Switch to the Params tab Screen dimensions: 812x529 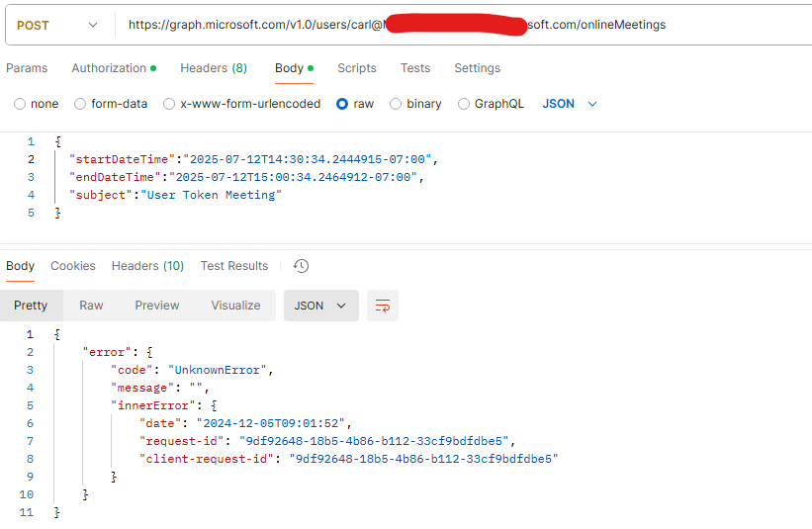pyautogui.click(x=27, y=68)
